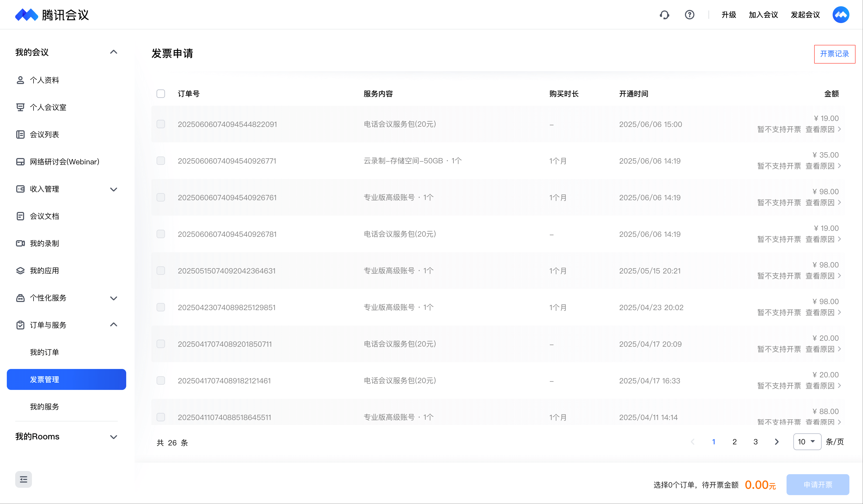Click order number 20250411074088518645511

coord(224,417)
